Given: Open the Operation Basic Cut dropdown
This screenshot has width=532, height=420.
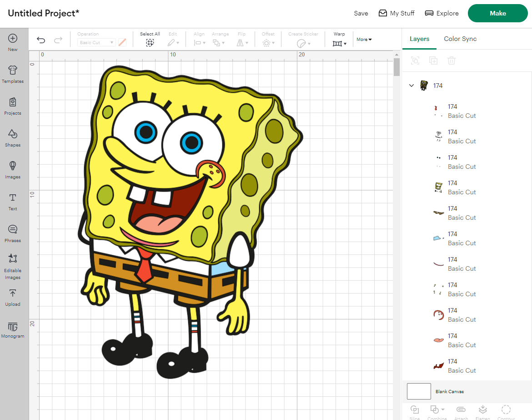Looking at the screenshot, I should 96,42.
